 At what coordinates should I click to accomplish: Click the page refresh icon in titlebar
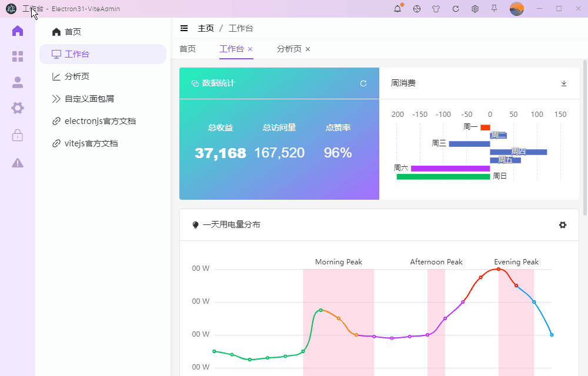(x=456, y=9)
